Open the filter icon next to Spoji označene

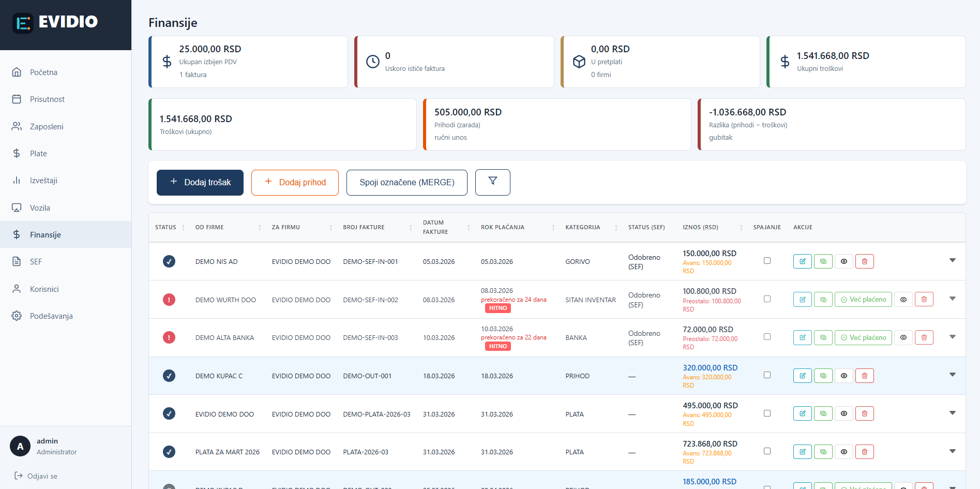pos(492,182)
